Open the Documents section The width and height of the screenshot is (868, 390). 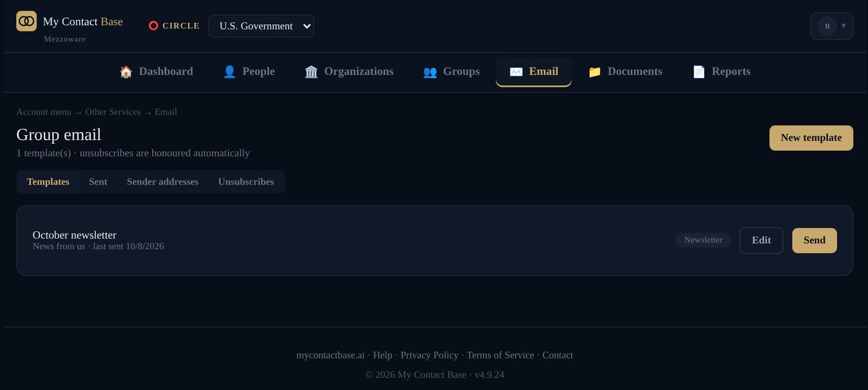click(625, 72)
